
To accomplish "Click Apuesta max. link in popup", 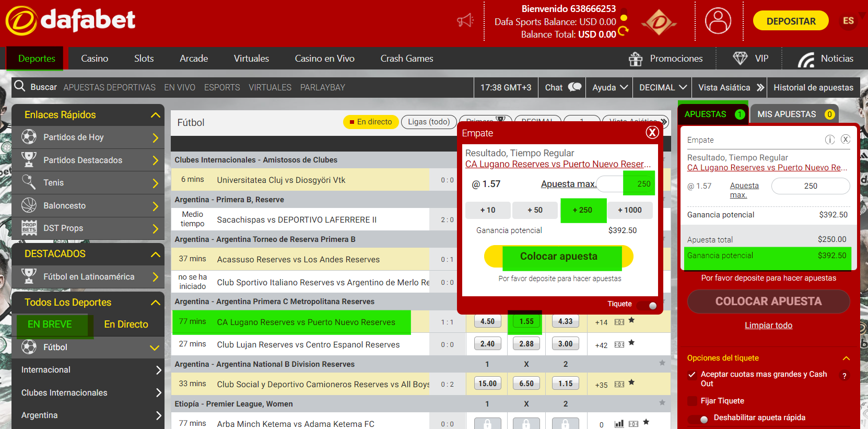I will 569,184.
